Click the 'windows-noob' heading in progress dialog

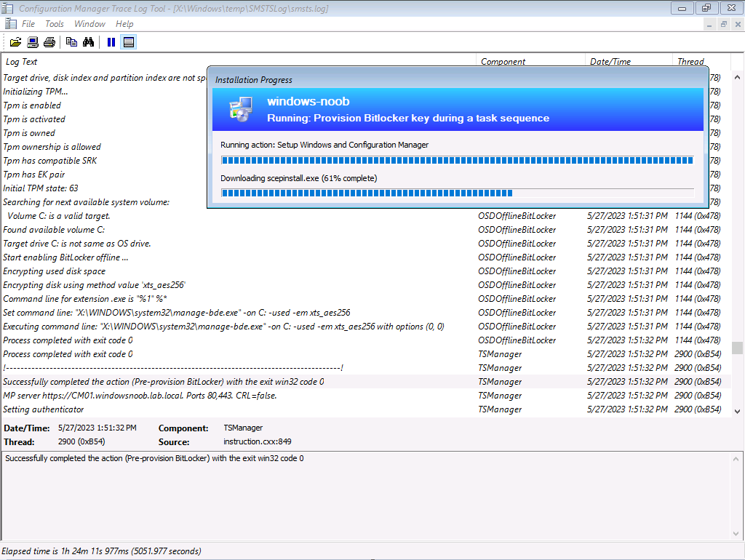pos(308,101)
